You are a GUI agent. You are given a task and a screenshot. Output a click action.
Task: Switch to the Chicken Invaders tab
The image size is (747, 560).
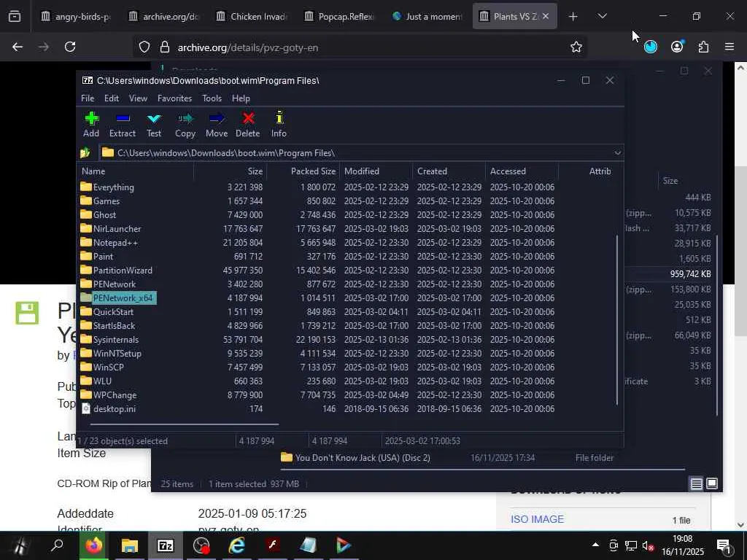click(252, 16)
